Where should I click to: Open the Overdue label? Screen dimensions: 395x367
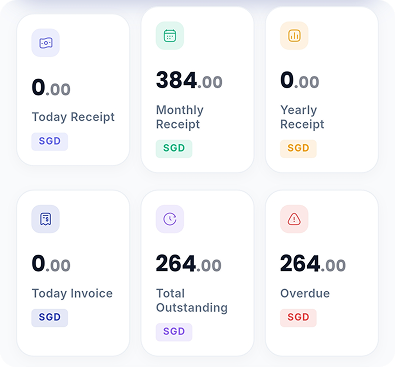305,293
